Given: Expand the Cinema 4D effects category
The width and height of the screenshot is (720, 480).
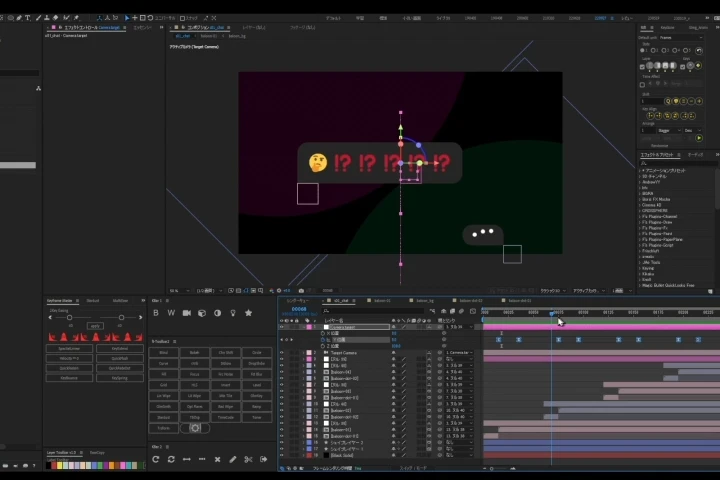Looking at the screenshot, I should 640,205.
